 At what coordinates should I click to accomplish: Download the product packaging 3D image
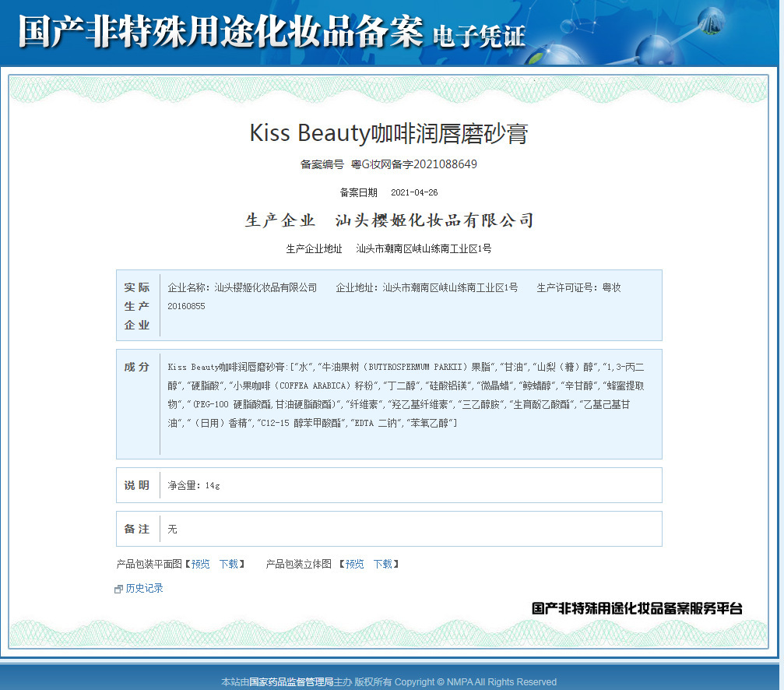coord(382,564)
